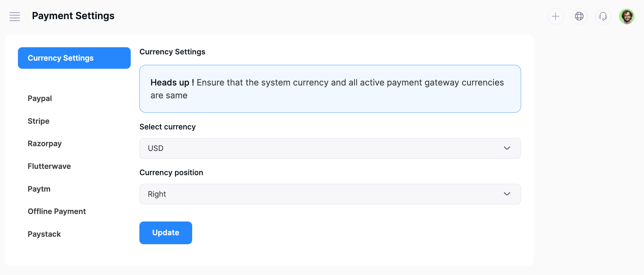Switch to the Stripe settings tab
This screenshot has height=275, width=644.
coord(38,121)
